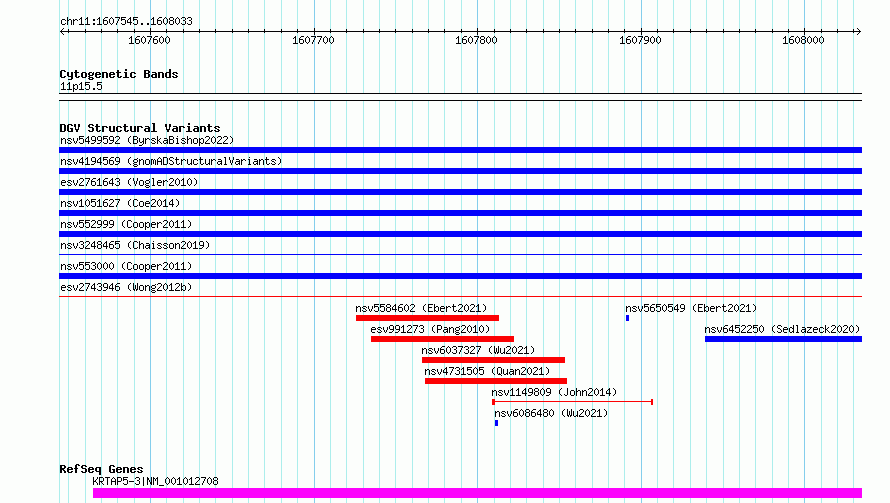Viewport: 890px width, 503px height.
Task: Select the 11p15.5 band label
Action: coord(81,86)
